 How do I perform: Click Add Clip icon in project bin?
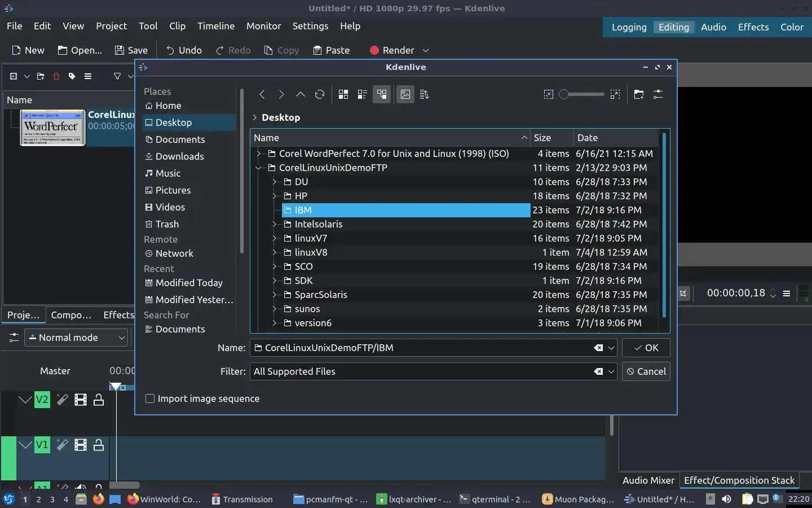pyautogui.click(x=14, y=76)
